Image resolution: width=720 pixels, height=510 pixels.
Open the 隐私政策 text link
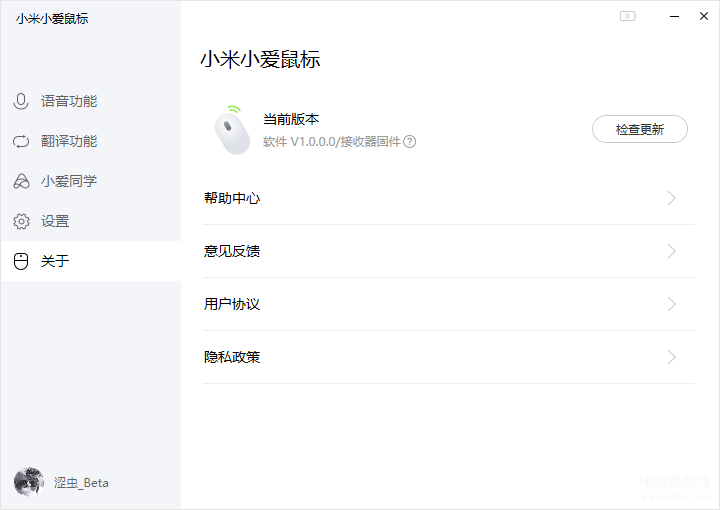pyautogui.click(x=232, y=357)
